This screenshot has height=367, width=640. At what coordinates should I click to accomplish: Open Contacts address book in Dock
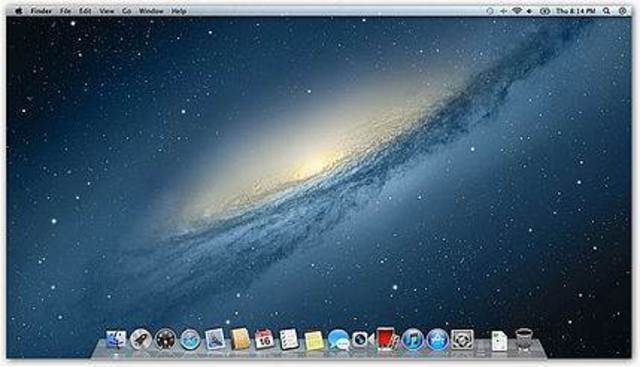pos(240,339)
